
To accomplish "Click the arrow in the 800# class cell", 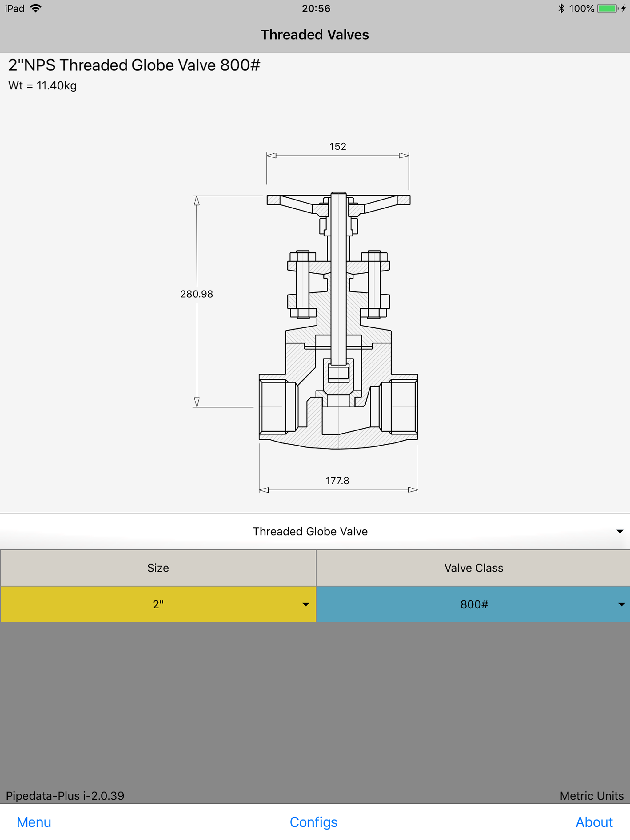I will [621, 604].
